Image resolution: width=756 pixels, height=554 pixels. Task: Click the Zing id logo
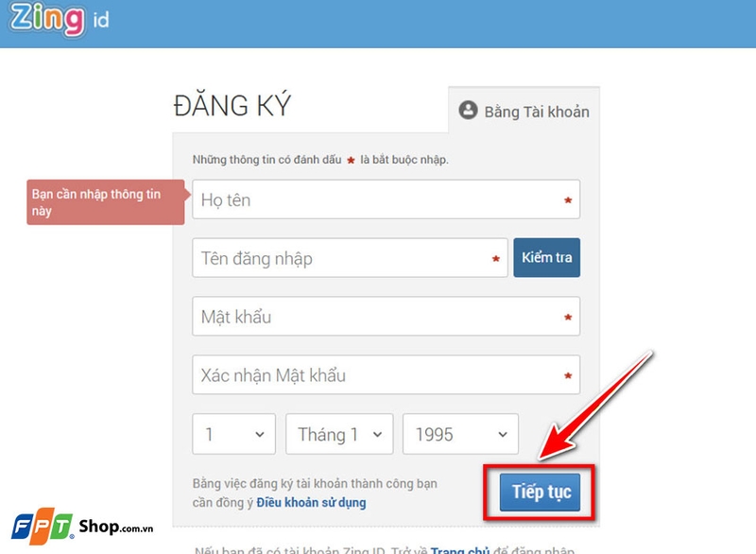coord(60,18)
